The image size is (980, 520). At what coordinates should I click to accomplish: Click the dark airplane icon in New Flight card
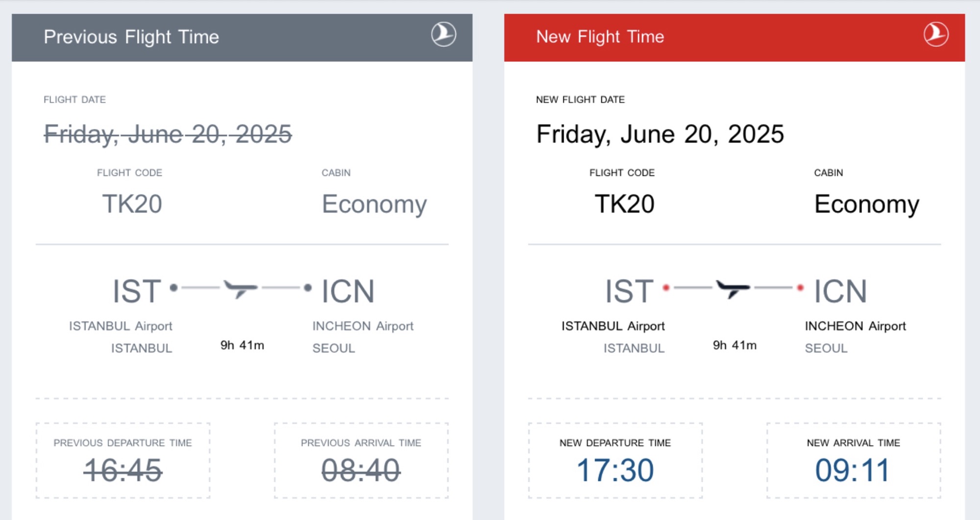click(x=733, y=289)
